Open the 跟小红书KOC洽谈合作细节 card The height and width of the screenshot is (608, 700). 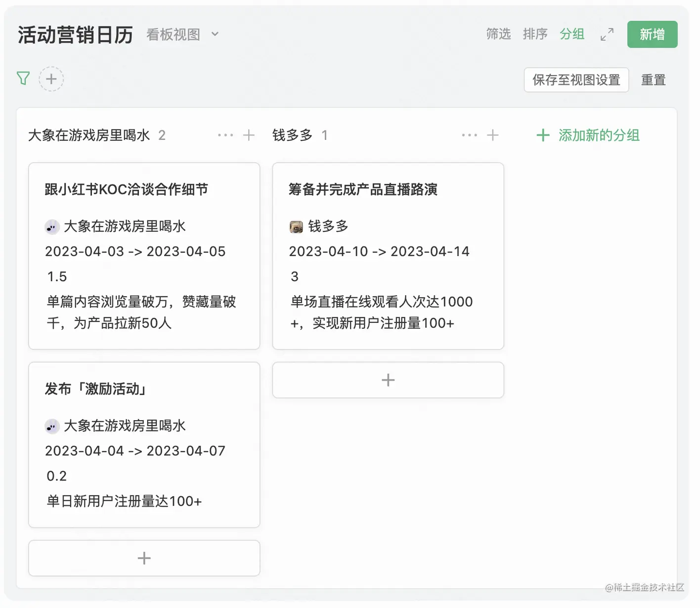pyautogui.click(x=144, y=256)
